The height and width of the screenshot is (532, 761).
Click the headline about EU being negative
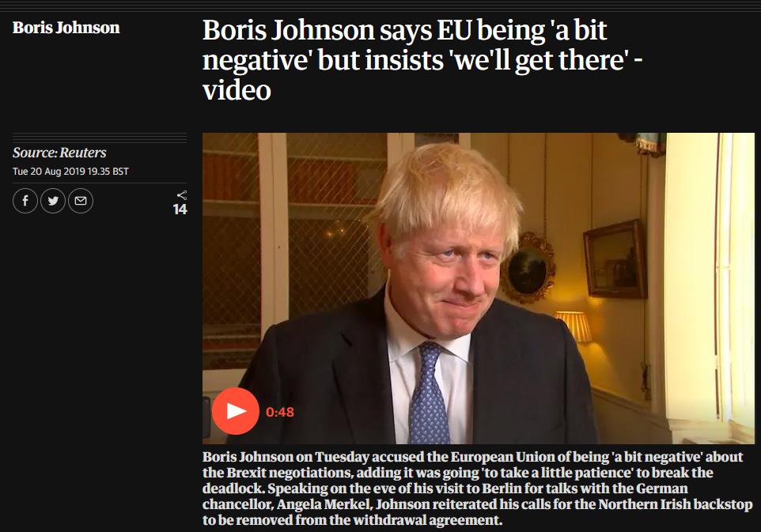pyautogui.click(x=422, y=59)
